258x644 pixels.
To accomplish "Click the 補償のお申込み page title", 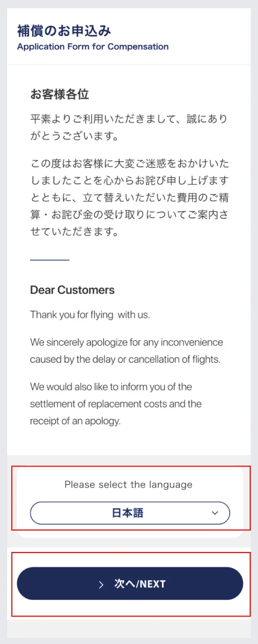I will (x=64, y=31).
